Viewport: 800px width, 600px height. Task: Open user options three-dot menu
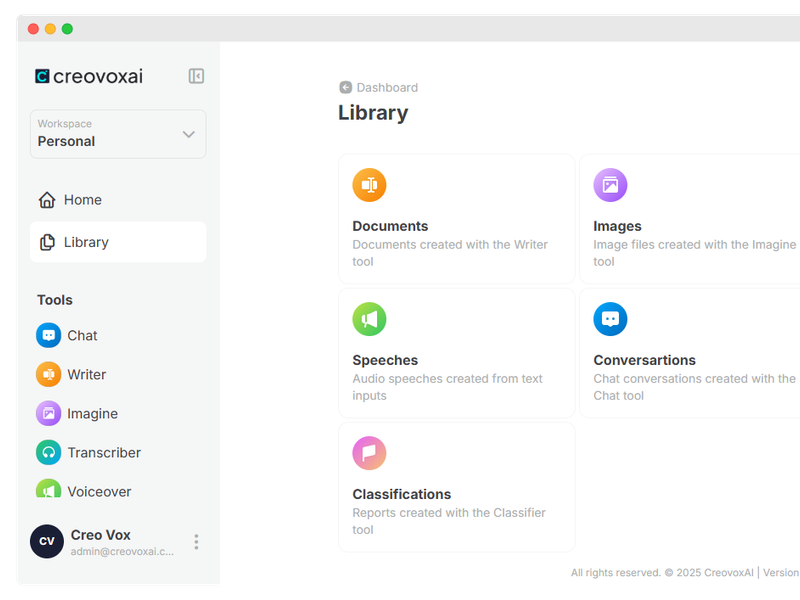196,542
